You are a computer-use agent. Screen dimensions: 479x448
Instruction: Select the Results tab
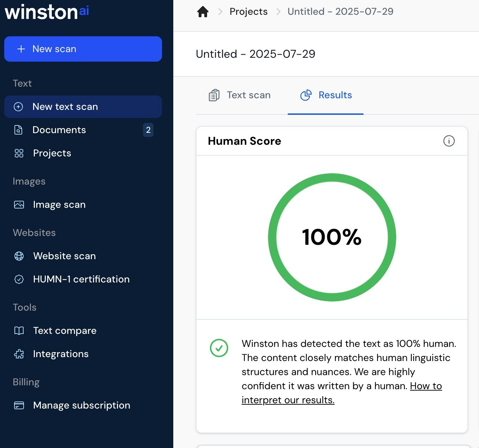click(326, 95)
